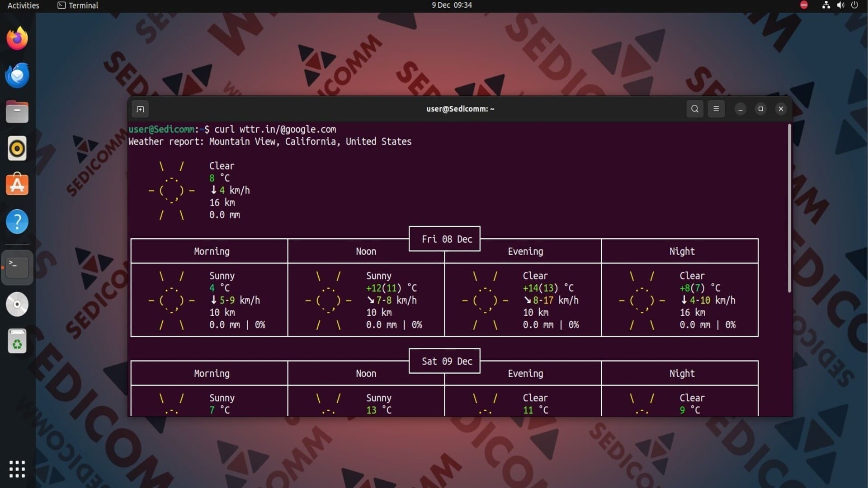Open the Terminal app menu

pos(78,5)
